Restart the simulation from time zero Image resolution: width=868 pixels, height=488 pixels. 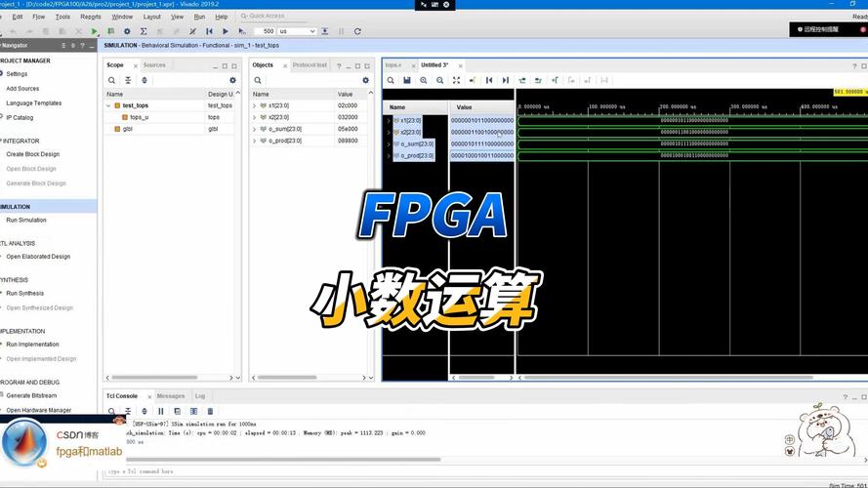[x=209, y=31]
